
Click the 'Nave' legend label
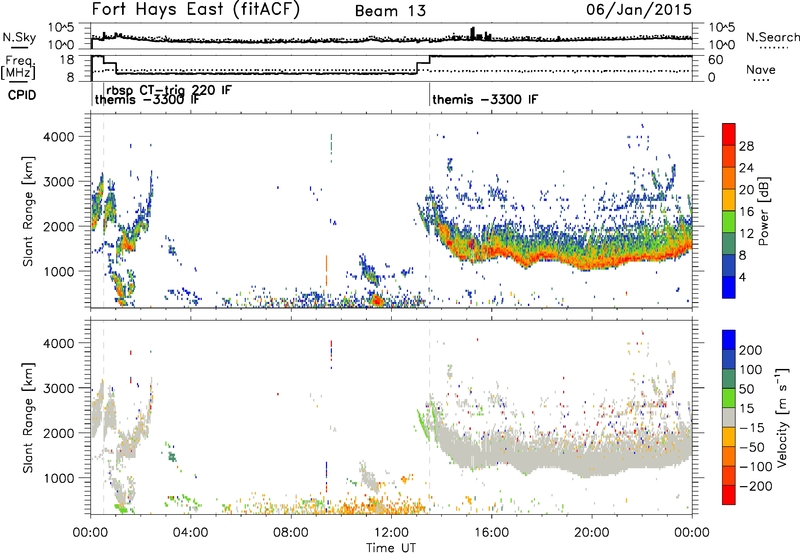click(760, 70)
